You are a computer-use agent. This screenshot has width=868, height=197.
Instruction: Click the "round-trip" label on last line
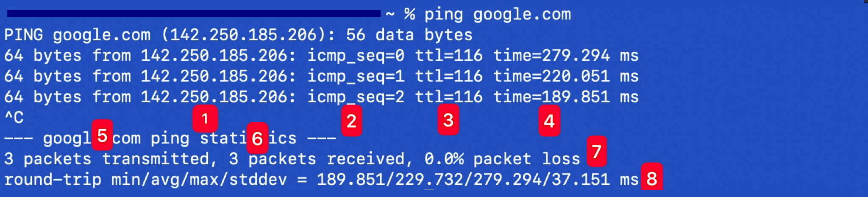53,180
